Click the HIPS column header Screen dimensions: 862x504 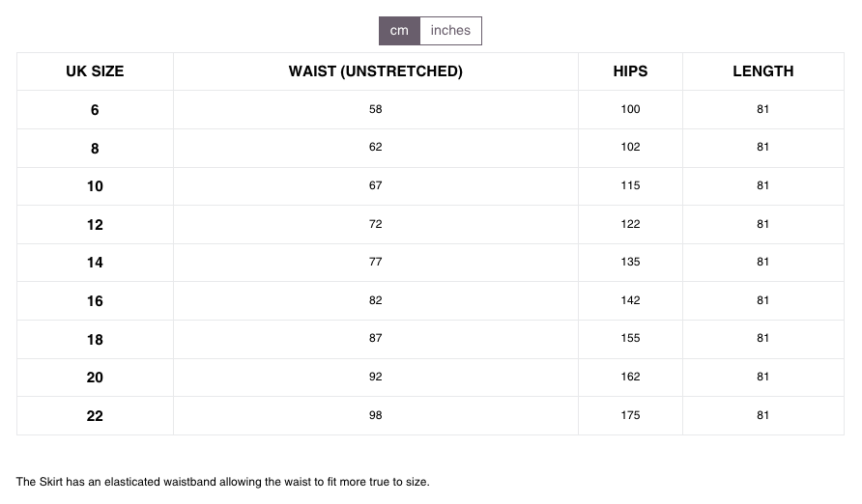(630, 71)
